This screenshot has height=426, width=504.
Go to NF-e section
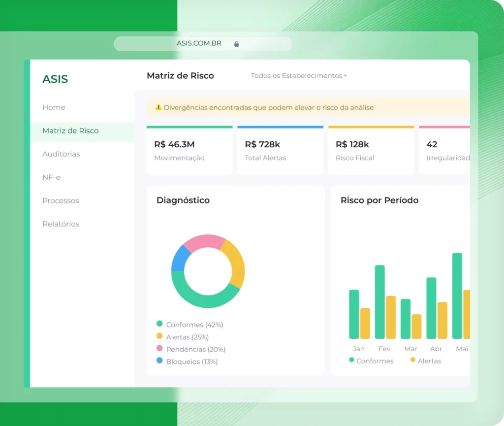[51, 177]
